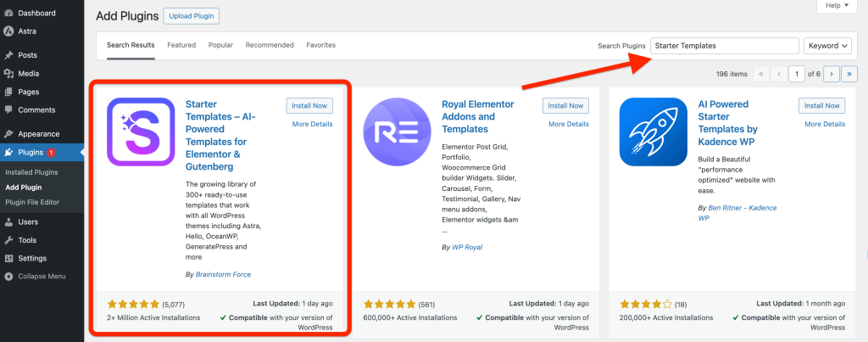Viewport: 868px width, 342px height.
Task: Click Upload Plugin button
Action: 191,16
